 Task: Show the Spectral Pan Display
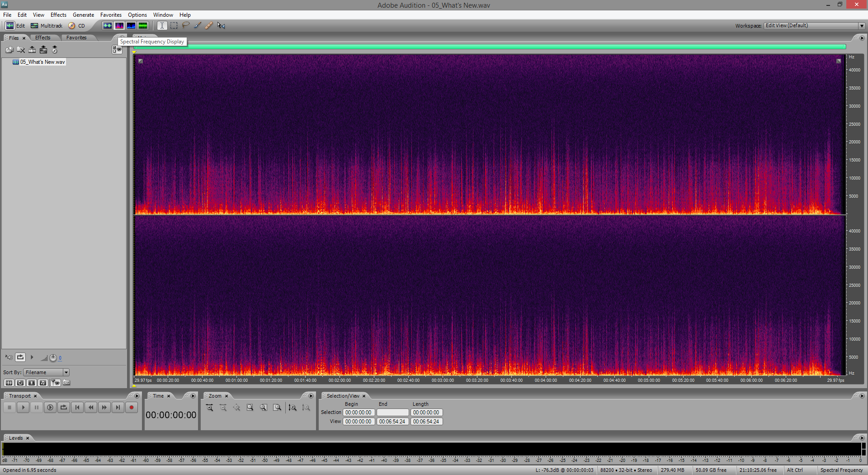pyautogui.click(x=131, y=26)
